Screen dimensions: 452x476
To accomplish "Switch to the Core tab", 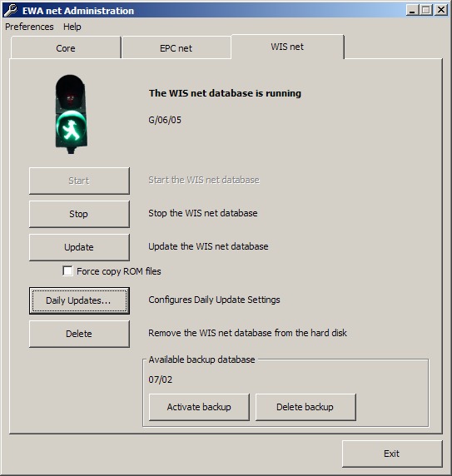I will [x=66, y=48].
